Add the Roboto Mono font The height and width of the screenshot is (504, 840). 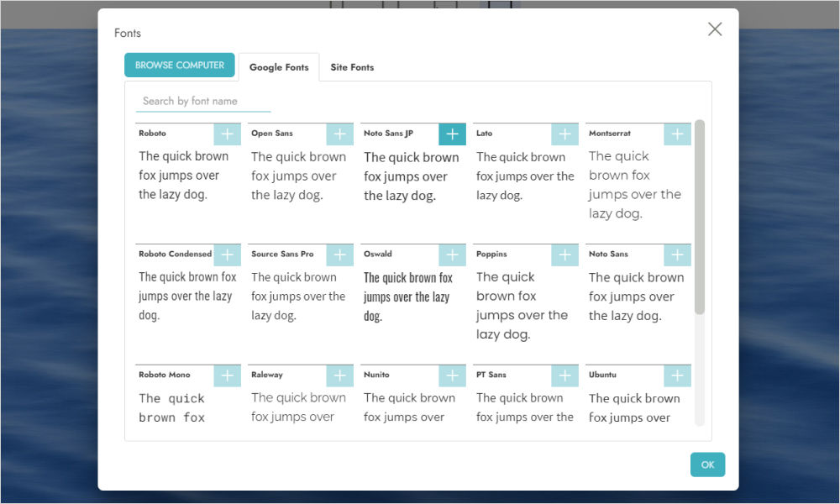coord(227,375)
